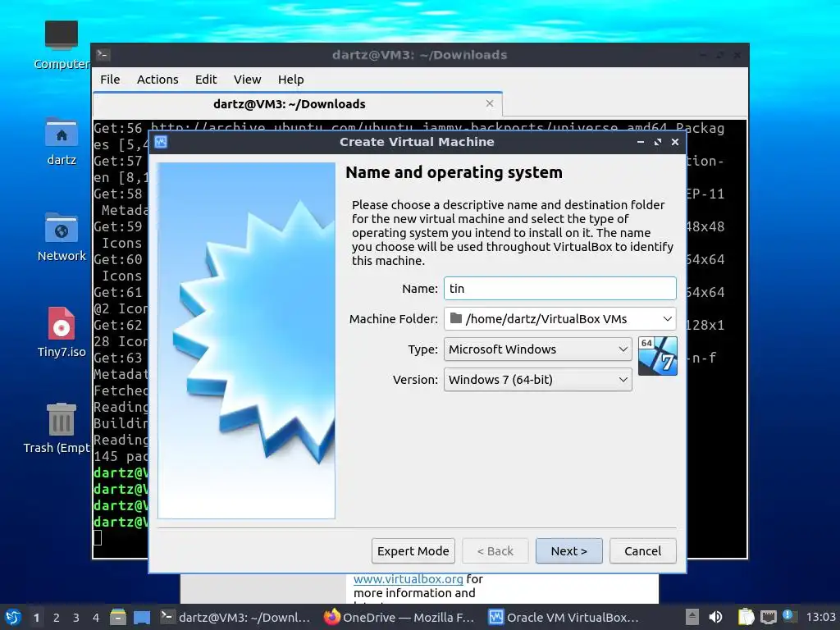
Task: Click the removable media eject tray icon
Action: coord(692,617)
